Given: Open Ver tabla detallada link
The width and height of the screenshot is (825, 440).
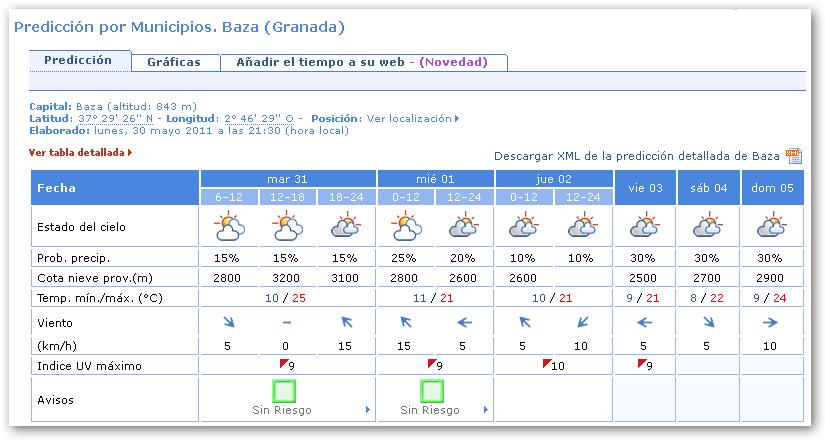Looking at the screenshot, I should 80,153.
